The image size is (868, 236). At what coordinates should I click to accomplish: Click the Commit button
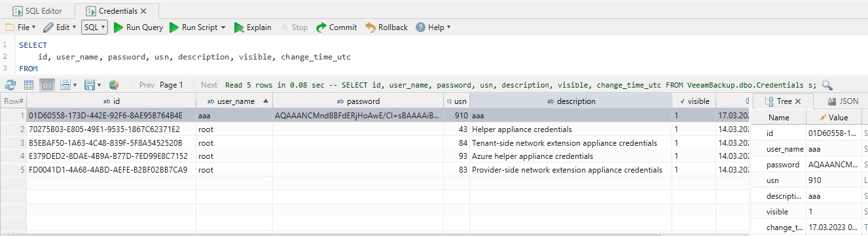(336, 27)
